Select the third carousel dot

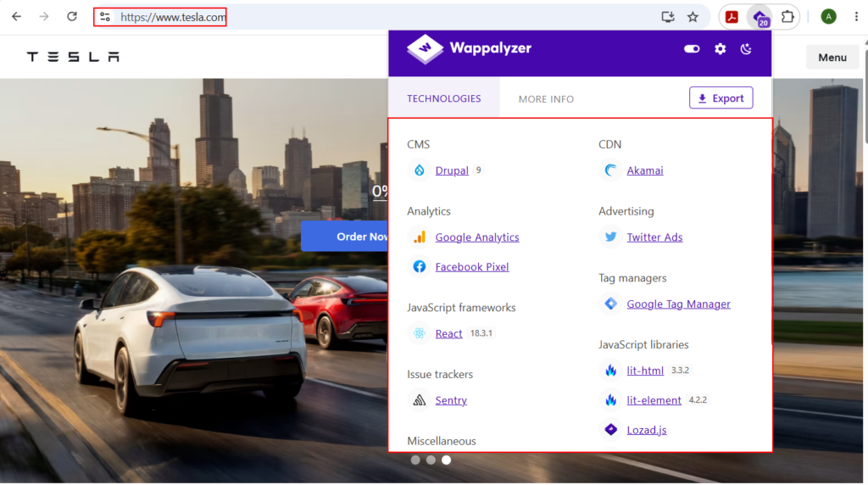click(x=446, y=460)
